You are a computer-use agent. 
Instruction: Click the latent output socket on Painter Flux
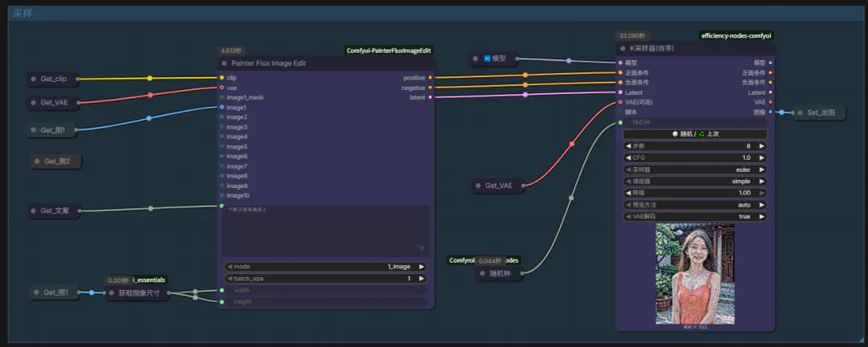431,97
